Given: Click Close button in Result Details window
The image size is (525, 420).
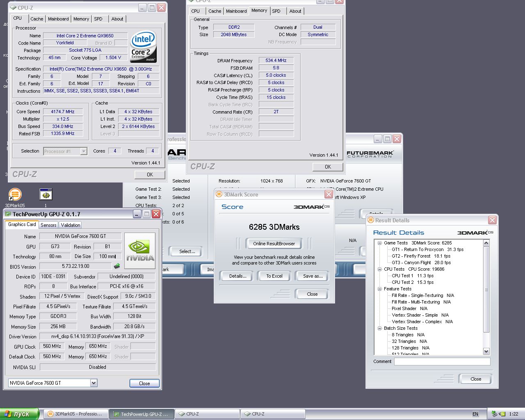Looking at the screenshot, I should coord(476,379).
